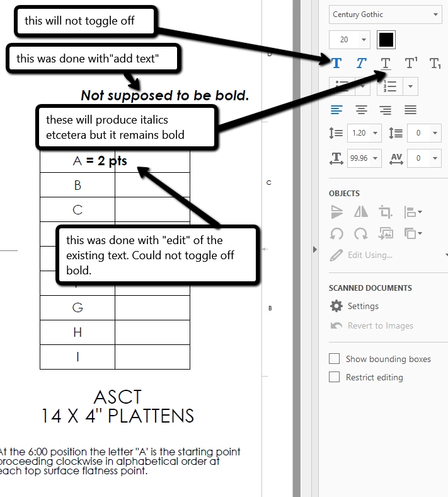Viewport: 448px width, 497px height.
Task: Click table cell labeled G
Action: tap(78, 307)
